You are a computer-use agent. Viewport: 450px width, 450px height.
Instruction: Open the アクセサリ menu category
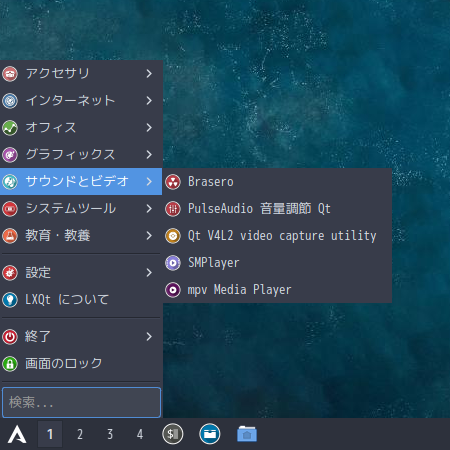coord(81,74)
